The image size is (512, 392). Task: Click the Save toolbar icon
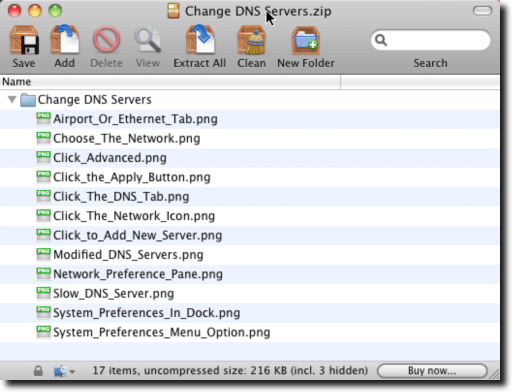(24, 41)
